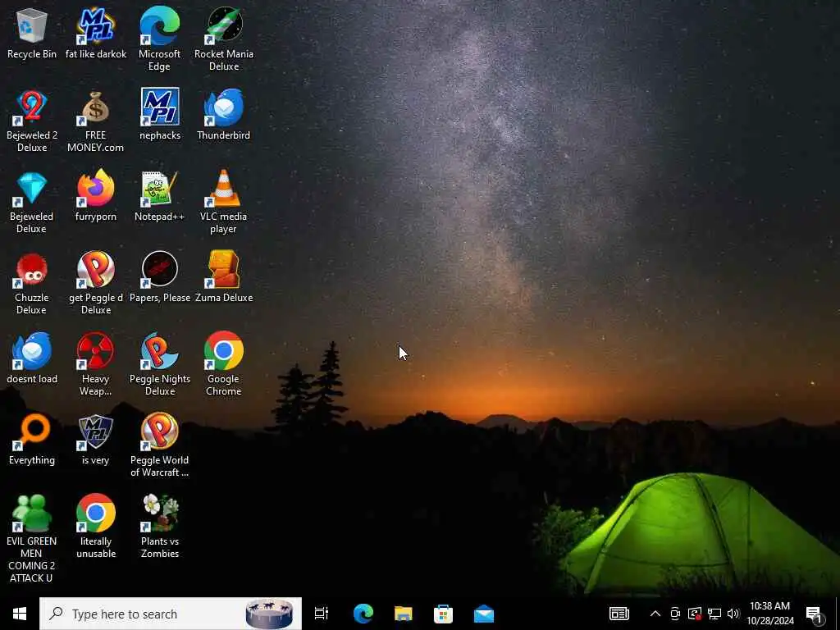
Task: Select the Plants vs Zombies icon
Action: pos(160,514)
